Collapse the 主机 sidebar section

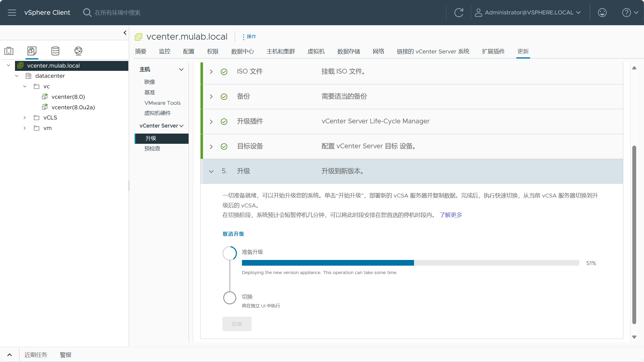[181, 70]
